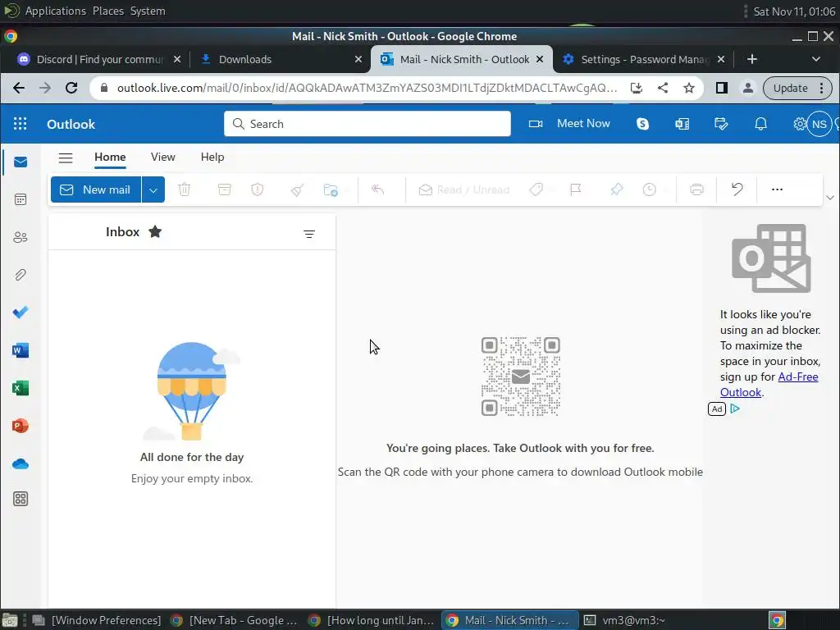The height and width of the screenshot is (630, 840).
Task: Launch PowerPoint from the sidebar
Action: point(21,426)
